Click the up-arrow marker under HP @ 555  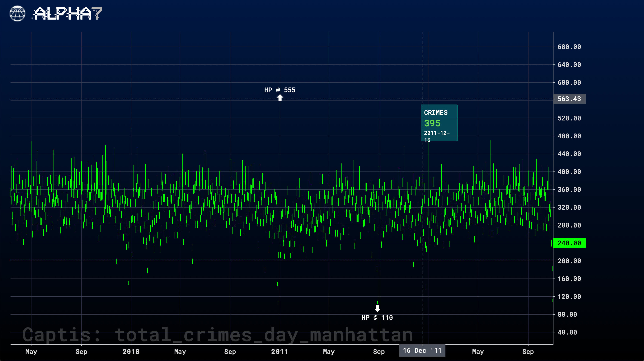(280, 97)
